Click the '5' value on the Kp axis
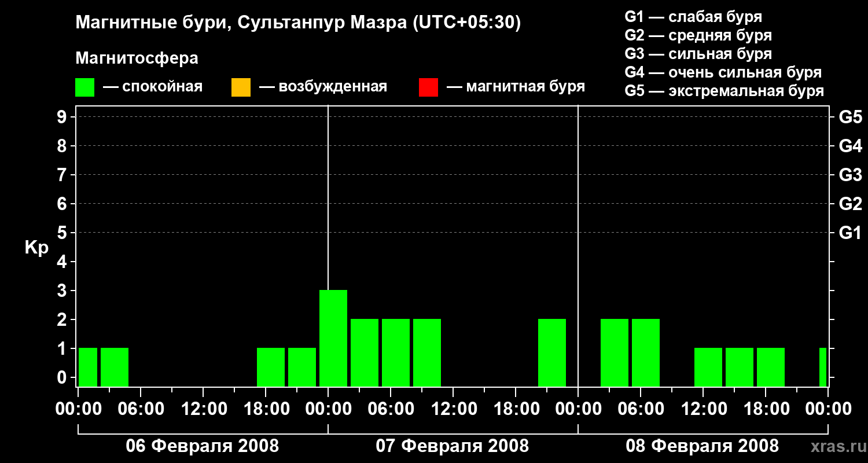 point(63,233)
